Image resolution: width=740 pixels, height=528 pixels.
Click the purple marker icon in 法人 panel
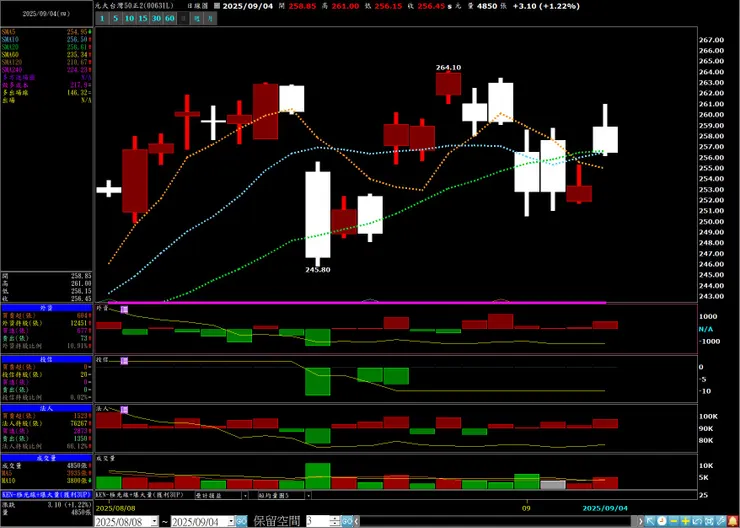[124, 409]
